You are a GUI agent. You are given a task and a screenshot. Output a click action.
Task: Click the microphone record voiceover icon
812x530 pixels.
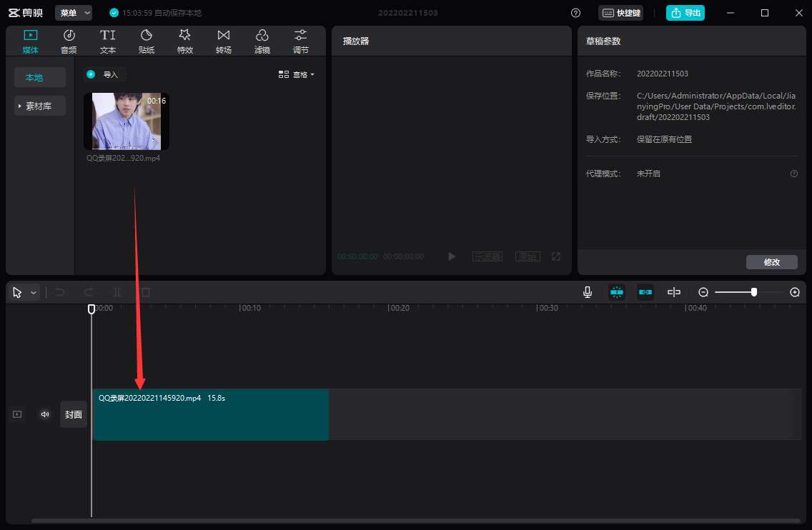(x=588, y=292)
